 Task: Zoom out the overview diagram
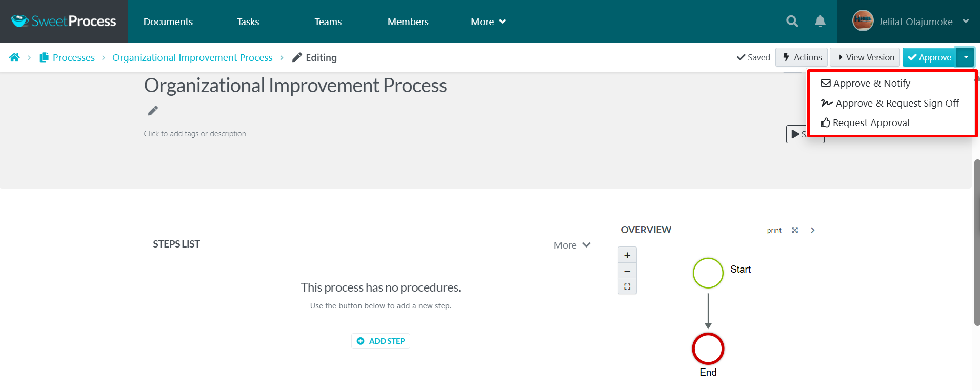[x=627, y=271]
